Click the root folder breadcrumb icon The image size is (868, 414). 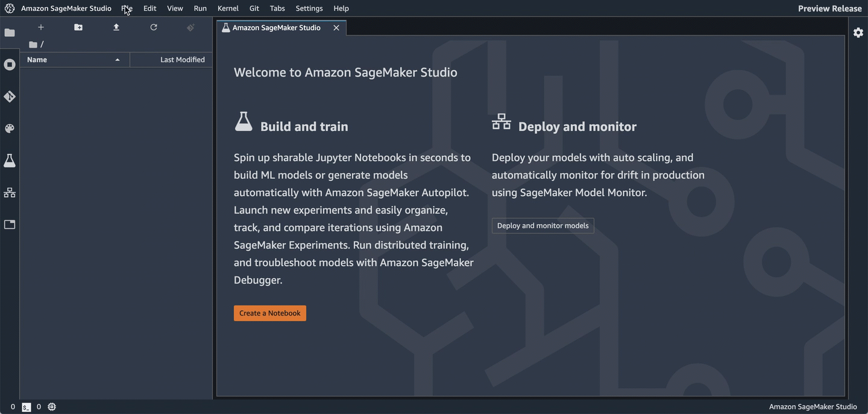click(x=33, y=44)
